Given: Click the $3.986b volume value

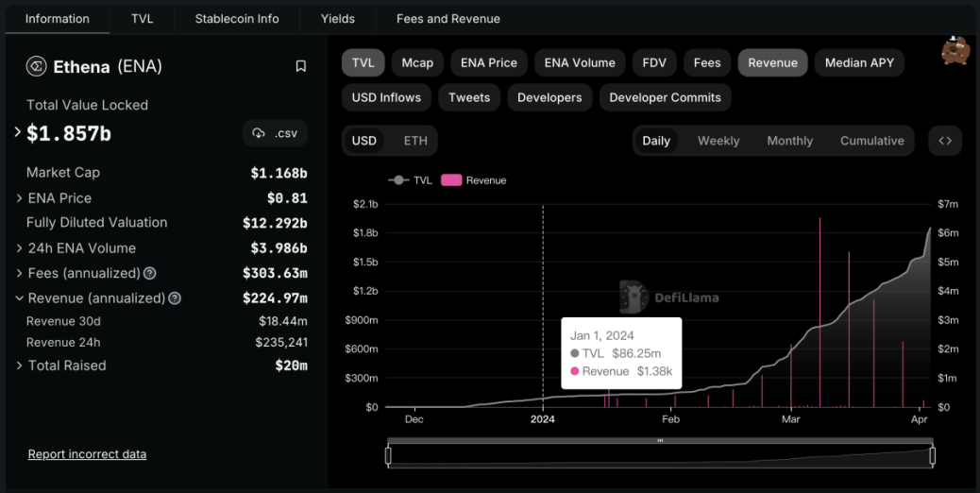Looking at the screenshot, I should click(x=279, y=248).
